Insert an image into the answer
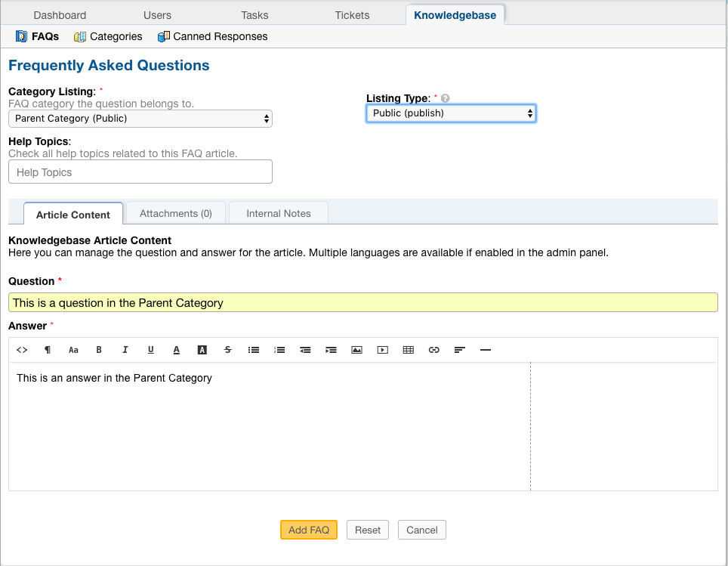Image resolution: width=728 pixels, height=566 pixels. click(356, 350)
